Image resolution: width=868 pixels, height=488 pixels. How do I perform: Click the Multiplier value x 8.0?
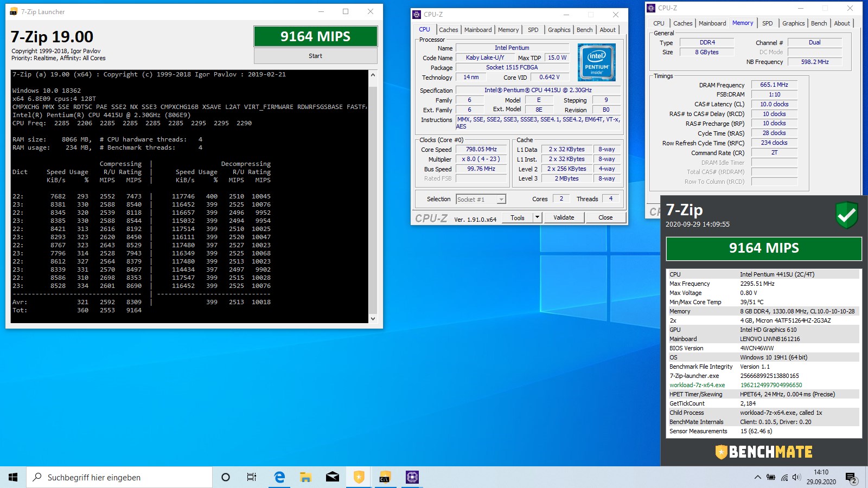point(481,159)
